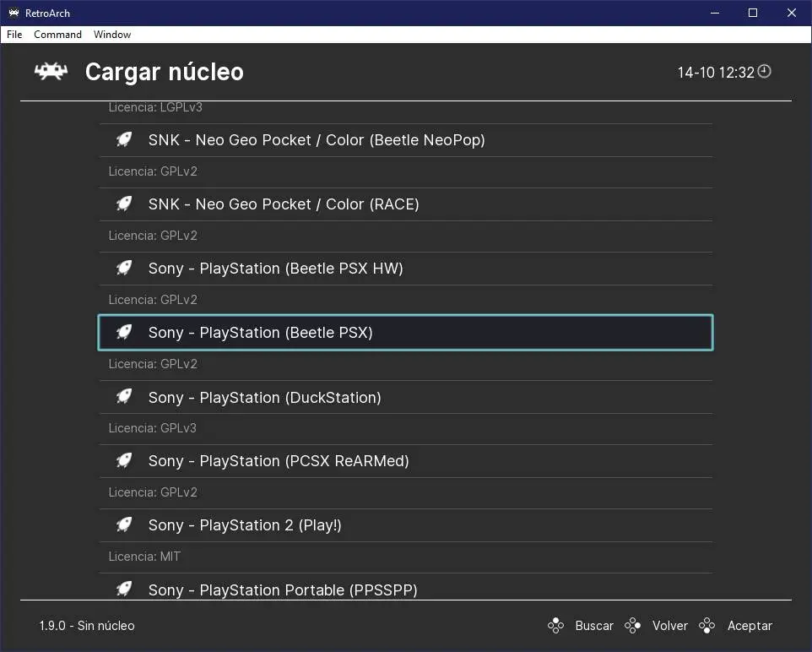Click the rocket icon next to PlayStation 2 (Play!)
Viewport: 812px width, 652px height.
pyautogui.click(x=124, y=525)
